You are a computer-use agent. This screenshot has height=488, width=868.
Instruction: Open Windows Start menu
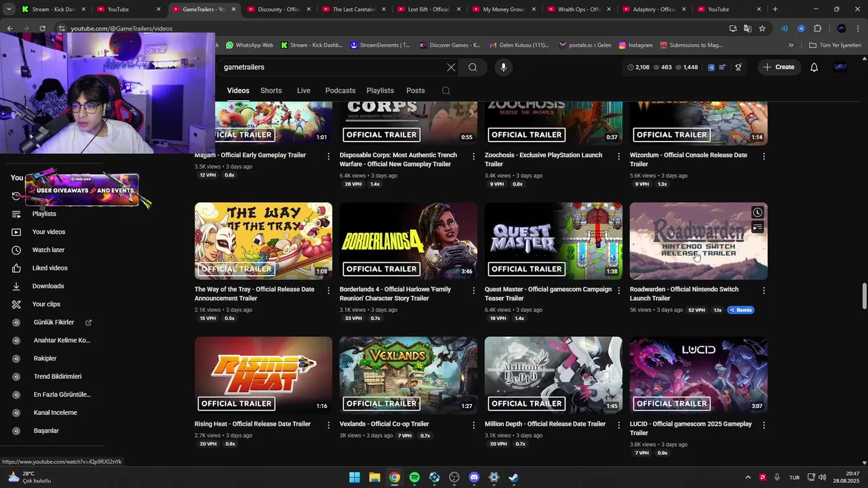pyautogui.click(x=355, y=477)
